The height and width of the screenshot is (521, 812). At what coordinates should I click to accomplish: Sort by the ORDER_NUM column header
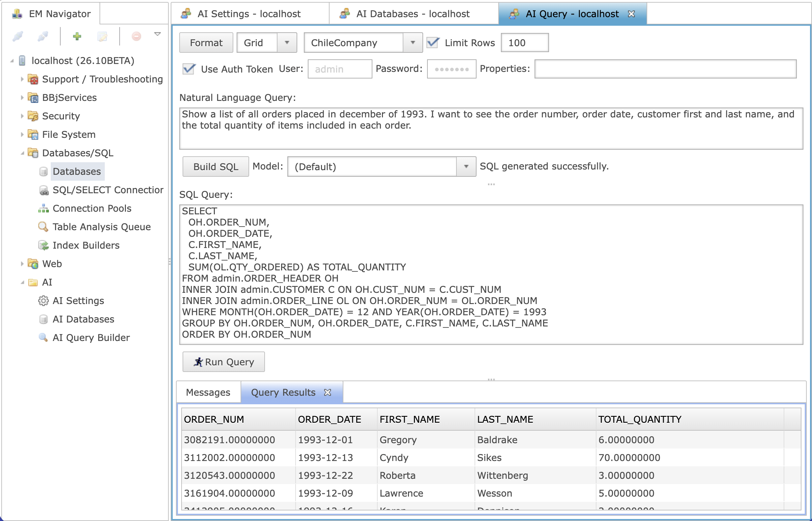(238, 419)
